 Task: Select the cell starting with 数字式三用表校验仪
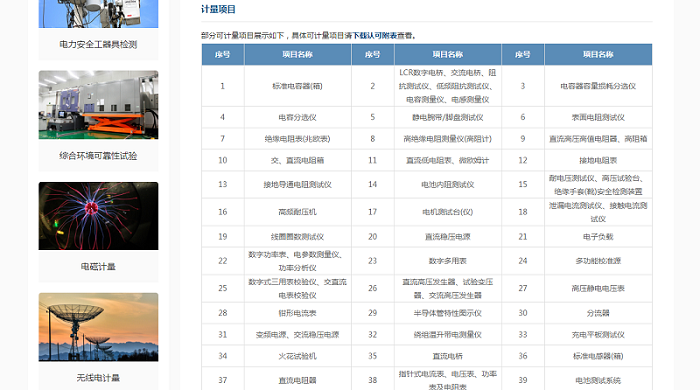tap(298, 288)
